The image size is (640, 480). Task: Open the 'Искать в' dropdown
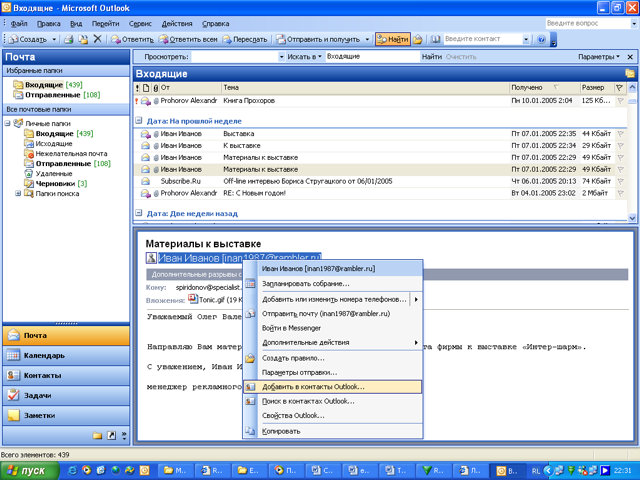click(x=304, y=57)
